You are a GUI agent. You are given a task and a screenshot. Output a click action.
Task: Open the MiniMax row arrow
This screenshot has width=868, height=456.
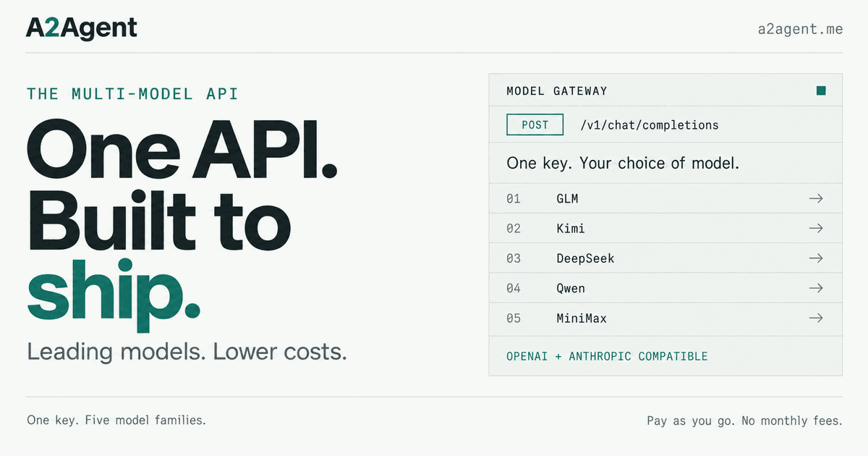(816, 318)
